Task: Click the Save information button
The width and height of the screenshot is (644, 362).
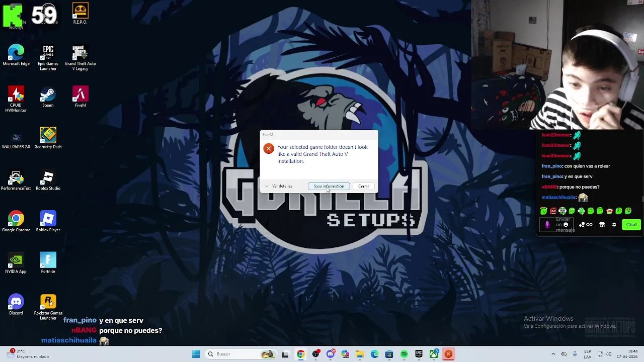Action: tap(329, 187)
